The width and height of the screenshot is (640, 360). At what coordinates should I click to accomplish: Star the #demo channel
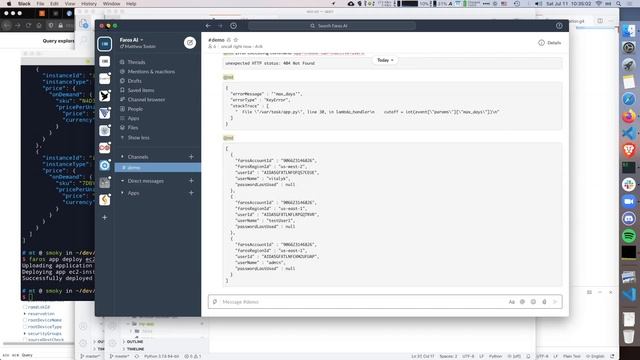click(236, 40)
